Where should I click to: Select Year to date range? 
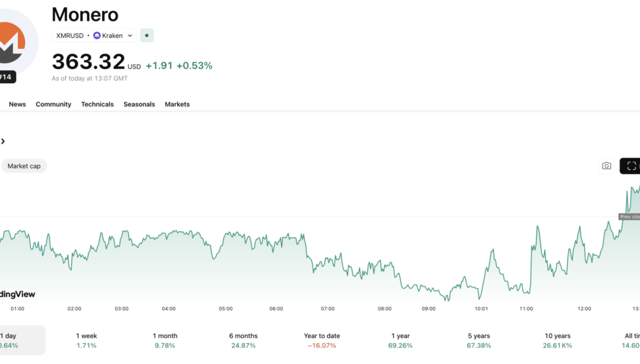[322, 340]
